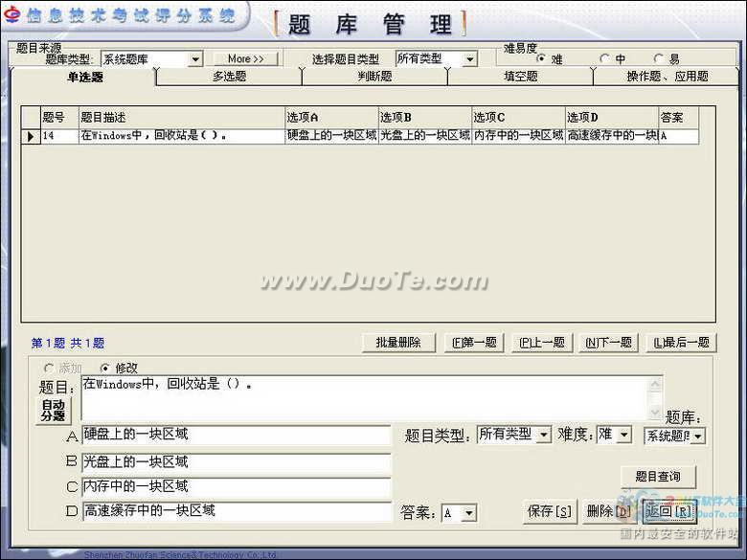Open the 判断题 tab
Image resolution: width=747 pixels, height=560 pixels.
374,77
